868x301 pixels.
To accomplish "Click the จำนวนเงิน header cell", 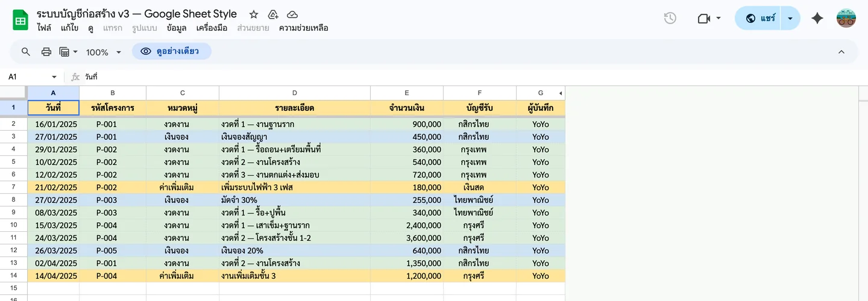I will click(x=407, y=108).
